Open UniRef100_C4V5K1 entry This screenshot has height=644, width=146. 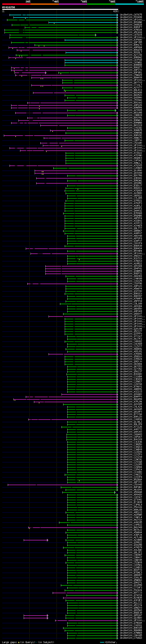pos(131,565)
